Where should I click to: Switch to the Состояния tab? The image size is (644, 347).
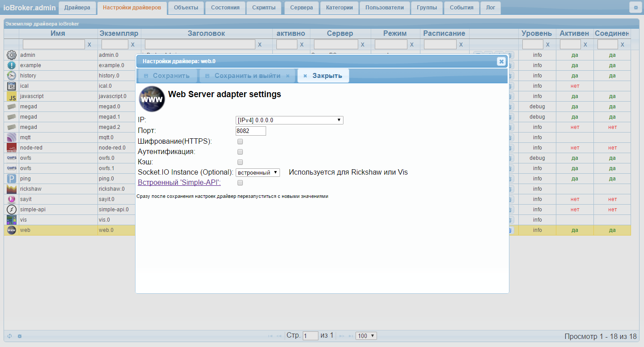click(225, 8)
